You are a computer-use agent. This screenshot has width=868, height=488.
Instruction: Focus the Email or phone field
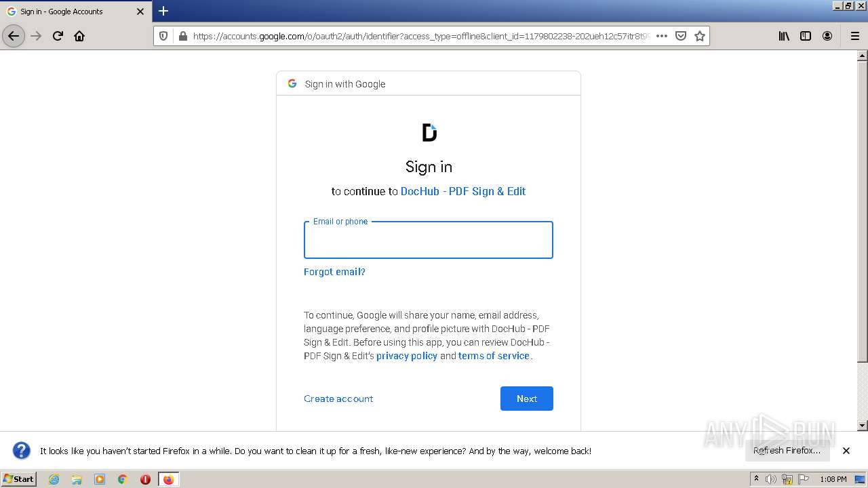(429, 240)
